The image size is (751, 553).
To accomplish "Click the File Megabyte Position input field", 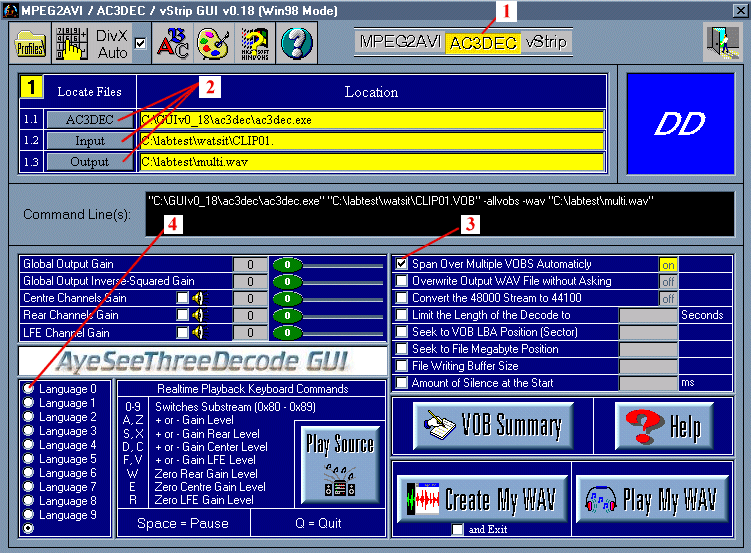I will (x=649, y=349).
